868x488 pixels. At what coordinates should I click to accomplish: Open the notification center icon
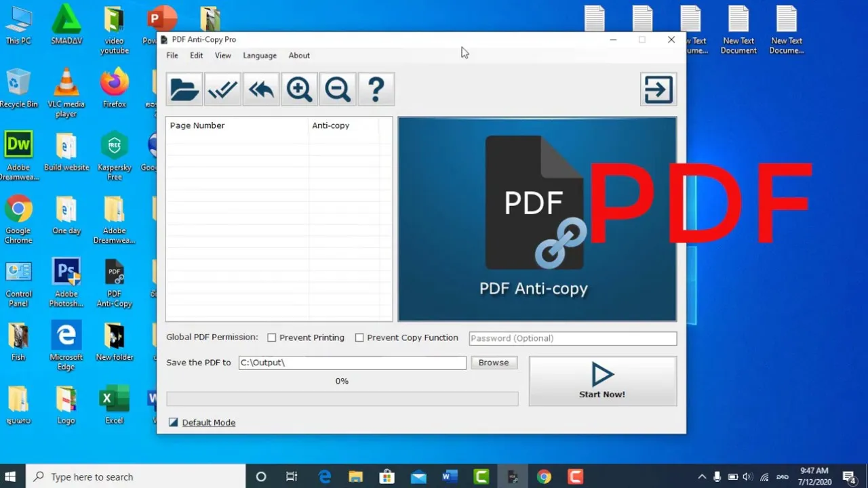tap(848, 476)
